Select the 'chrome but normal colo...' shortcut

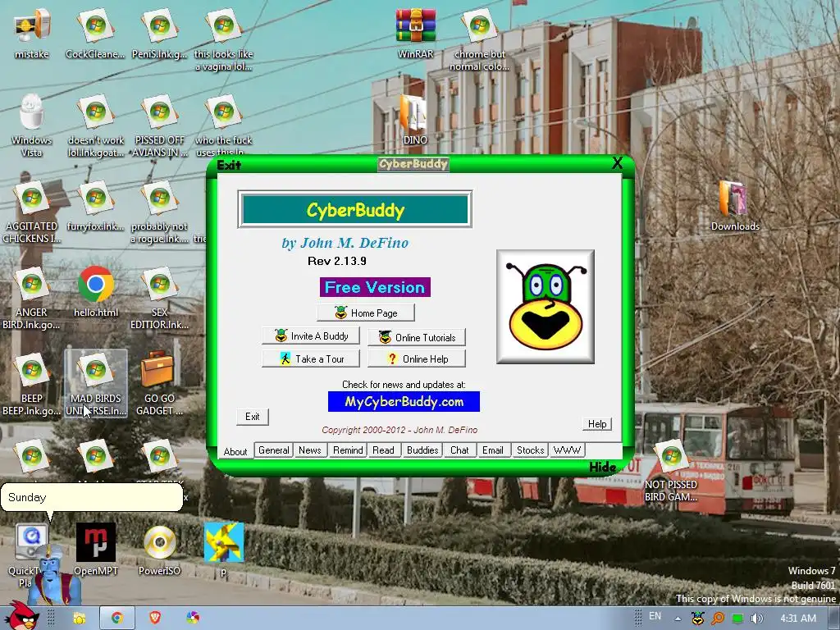(479, 39)
